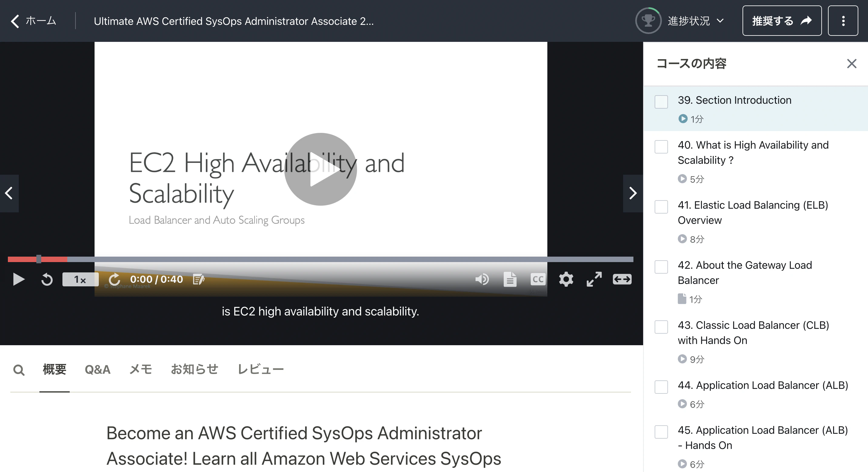The image size is (868, 472).
Task: Open playback speed 1x selector
Action: 80,279
